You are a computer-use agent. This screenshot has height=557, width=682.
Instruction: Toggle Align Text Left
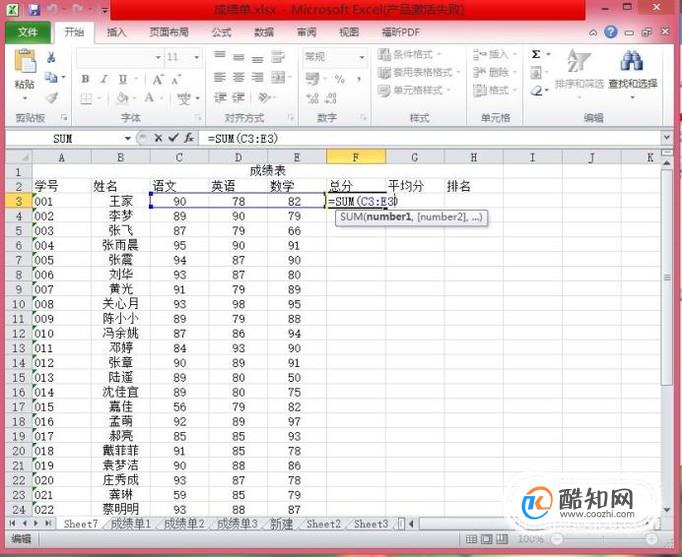[x=220, y=77]
